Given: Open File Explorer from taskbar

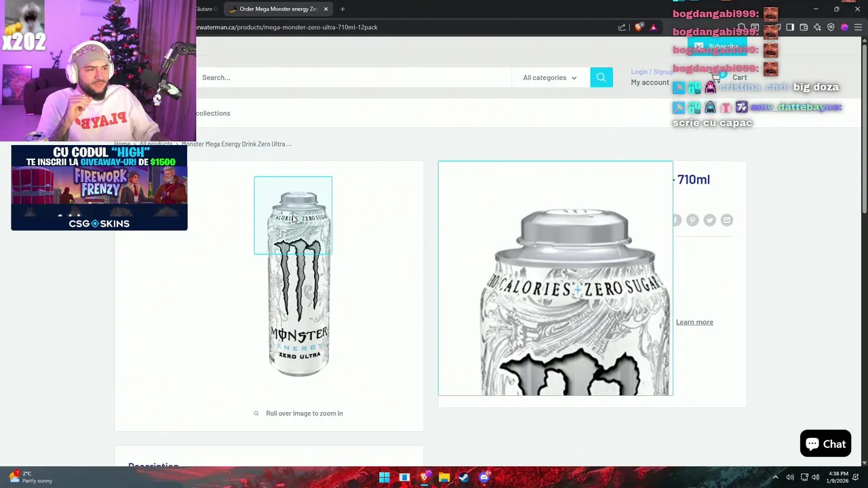Looking at the screenshot, I should tap(444, 477).
